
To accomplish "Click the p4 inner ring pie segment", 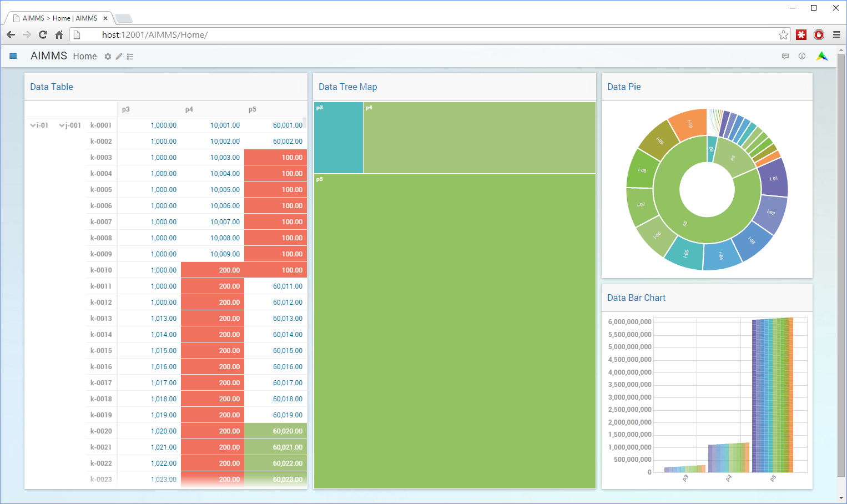I will tap(734, 157).
